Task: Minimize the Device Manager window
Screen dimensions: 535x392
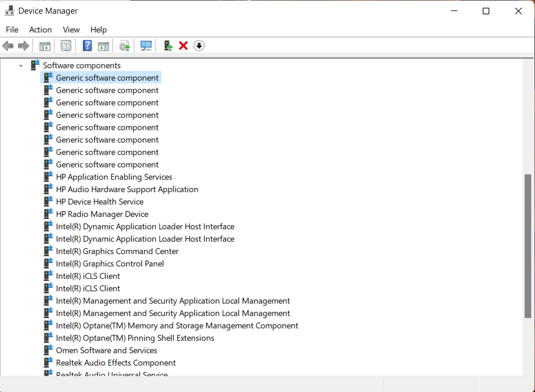Action: [454, 11]
